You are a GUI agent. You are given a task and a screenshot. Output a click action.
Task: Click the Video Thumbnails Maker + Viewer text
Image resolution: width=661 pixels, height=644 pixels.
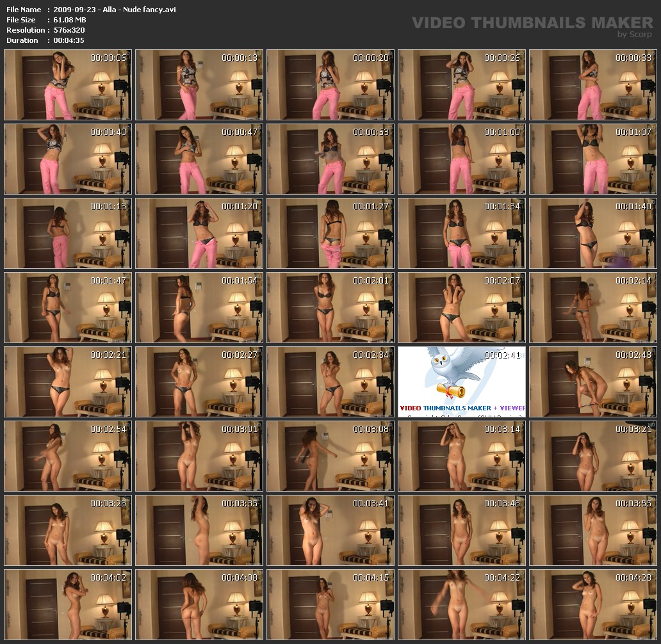coord(462,408)
